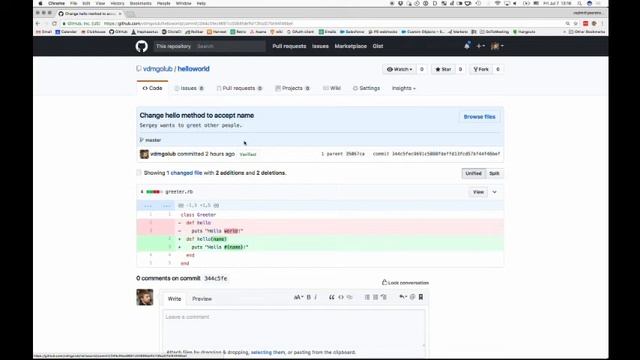Open the parent commit 35067ca link
This screenshot has height=360, width=640.
355,154
